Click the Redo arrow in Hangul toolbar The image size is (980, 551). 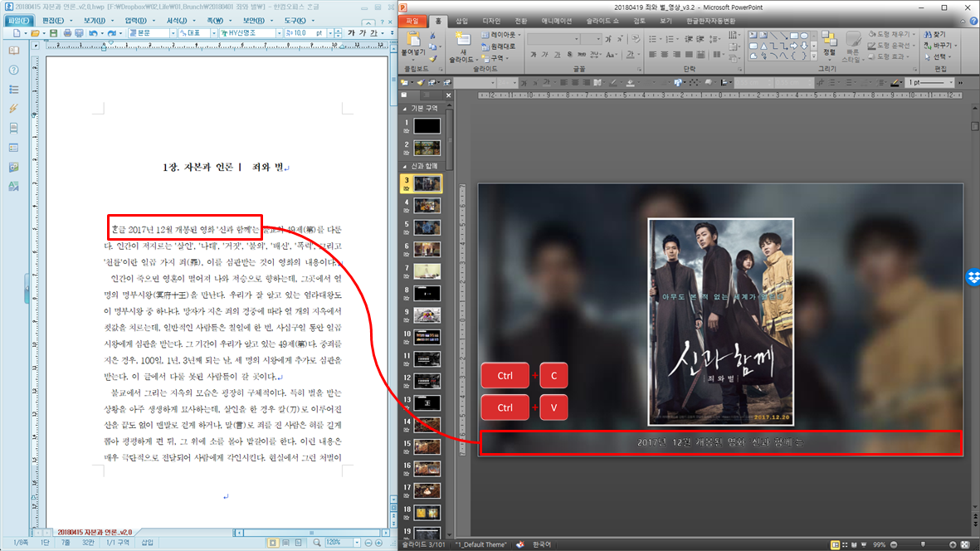[x=112, y=33]
